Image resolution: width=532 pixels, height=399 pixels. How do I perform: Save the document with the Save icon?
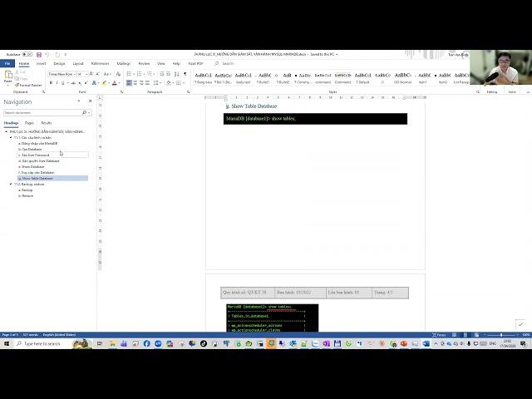(39, 54)
